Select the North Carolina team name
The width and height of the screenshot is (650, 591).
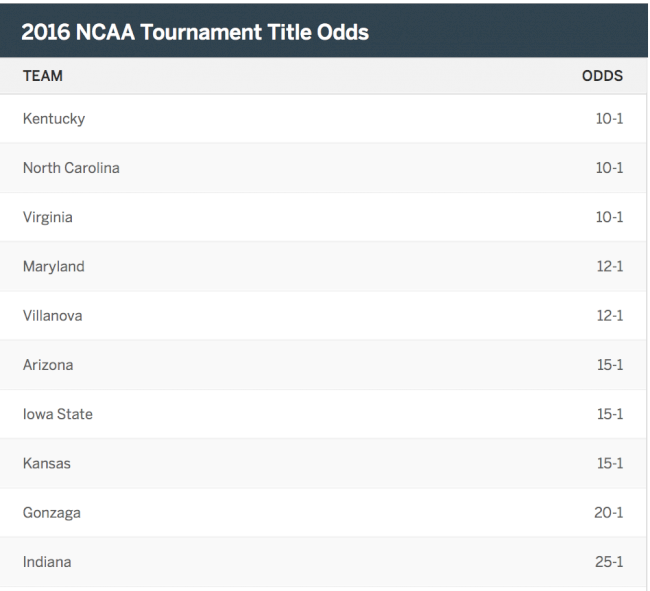point(71,168)
